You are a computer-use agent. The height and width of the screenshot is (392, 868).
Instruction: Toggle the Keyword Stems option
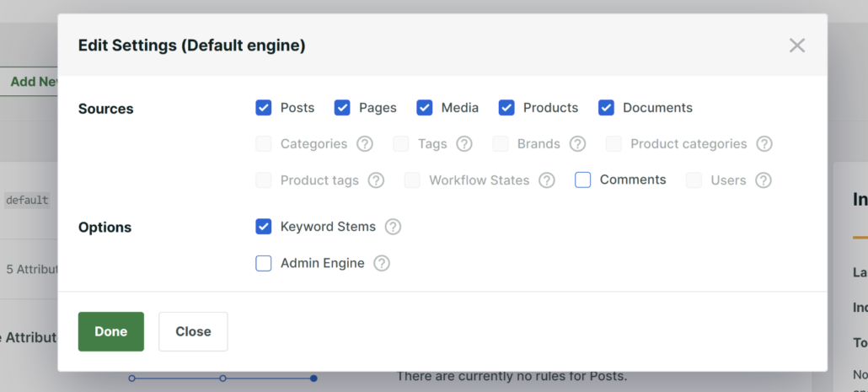click(x=264, y=227)
